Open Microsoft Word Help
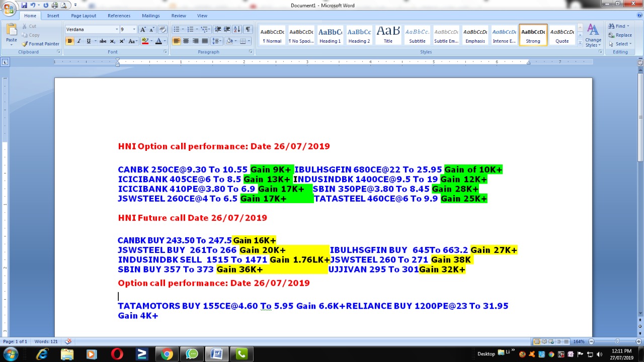This screenshot has height=362, width=644. coord(639,16)
